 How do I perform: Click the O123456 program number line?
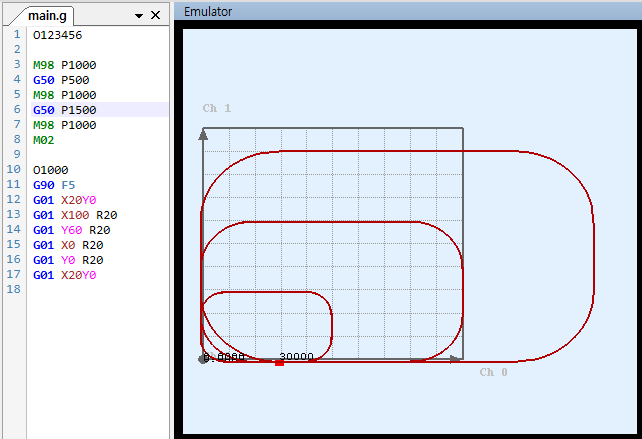point(57,34)
